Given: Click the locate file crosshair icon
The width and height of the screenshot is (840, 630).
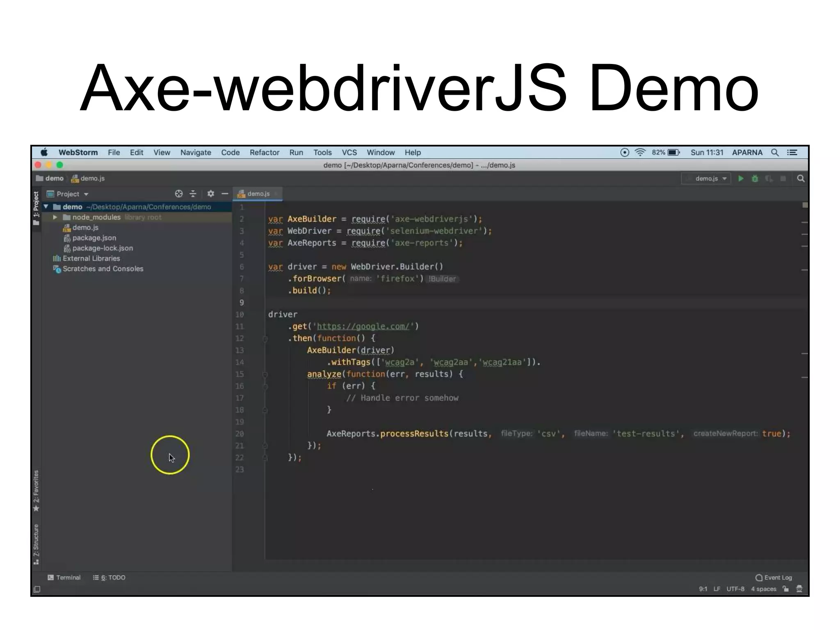Looking at the screenshot, I should (x=178, y=194).
